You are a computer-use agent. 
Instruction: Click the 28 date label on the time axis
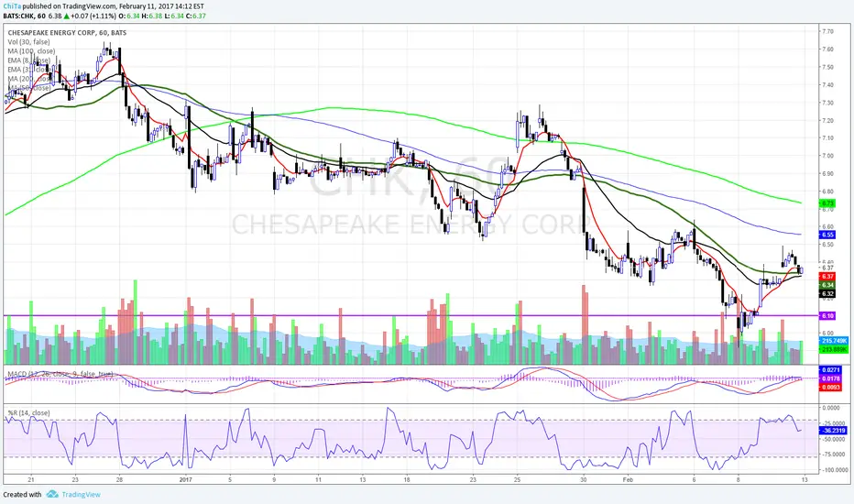click(119, 480)
